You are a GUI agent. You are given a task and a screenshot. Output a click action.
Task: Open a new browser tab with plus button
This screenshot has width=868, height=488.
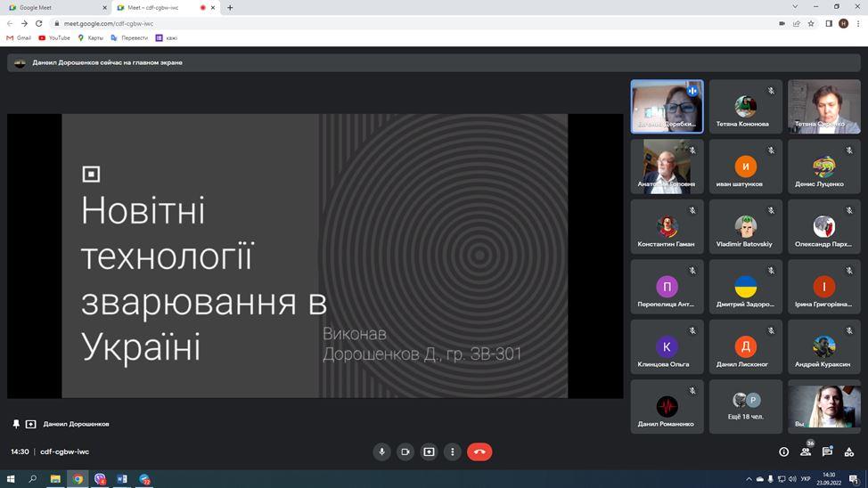point(230,8)
